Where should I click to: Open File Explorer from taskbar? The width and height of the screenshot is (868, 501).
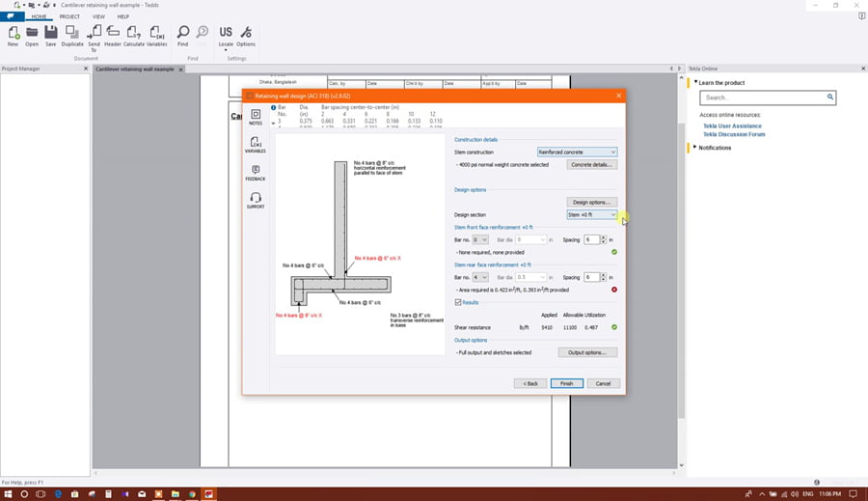[175, 494]
